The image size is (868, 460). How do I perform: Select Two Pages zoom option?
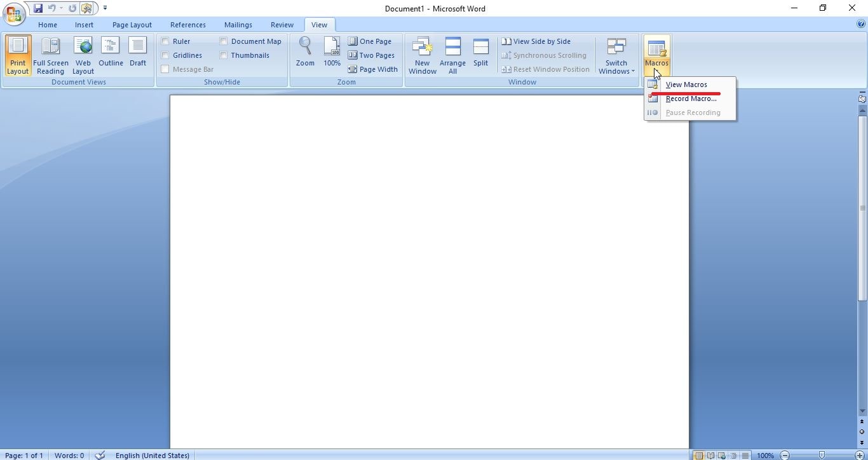click(372, 55)
